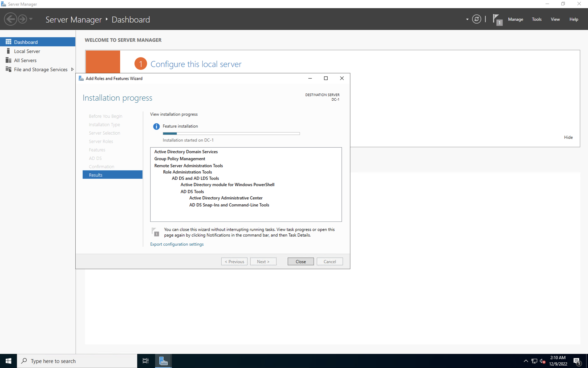Click Active Directory Administrative Center entry
Screen dimensions: 588x368
(226, 198)
